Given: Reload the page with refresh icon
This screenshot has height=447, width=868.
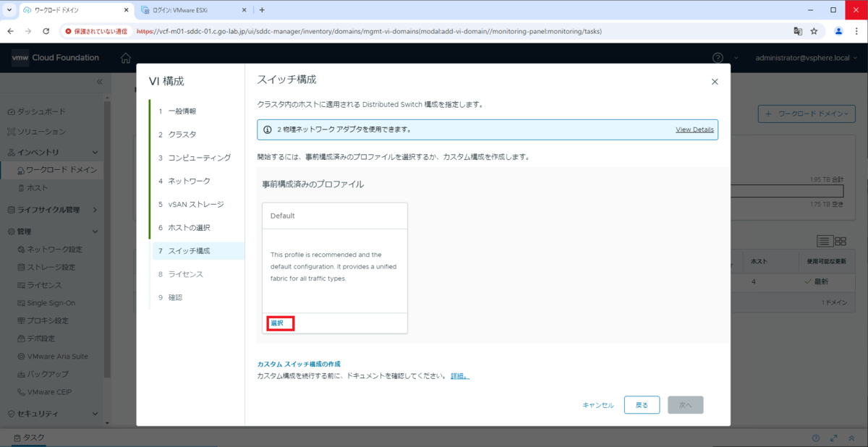Looking at the screenshot, I should (x=46, y=31).
